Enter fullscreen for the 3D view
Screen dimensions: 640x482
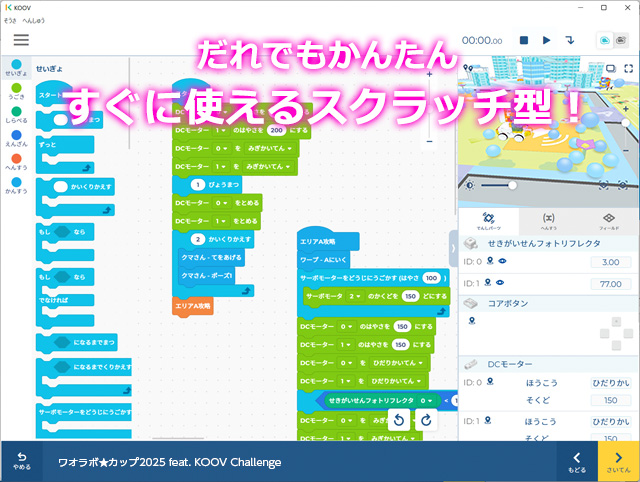(x=629, y=69)
